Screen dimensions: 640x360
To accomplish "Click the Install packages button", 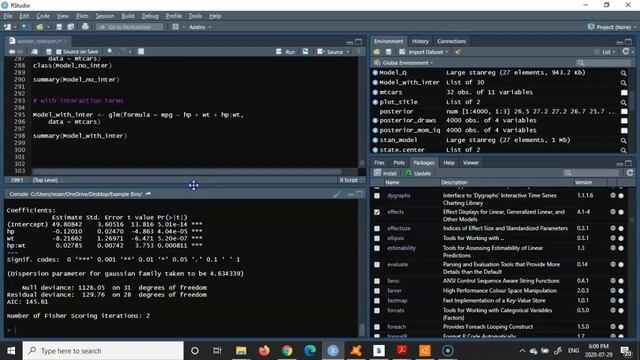I will tap(385, 173).
